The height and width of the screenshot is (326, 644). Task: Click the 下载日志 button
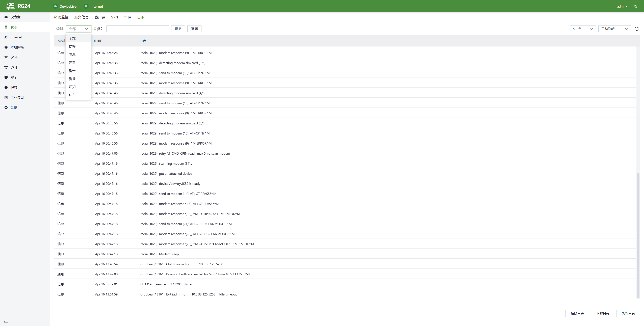603,313
